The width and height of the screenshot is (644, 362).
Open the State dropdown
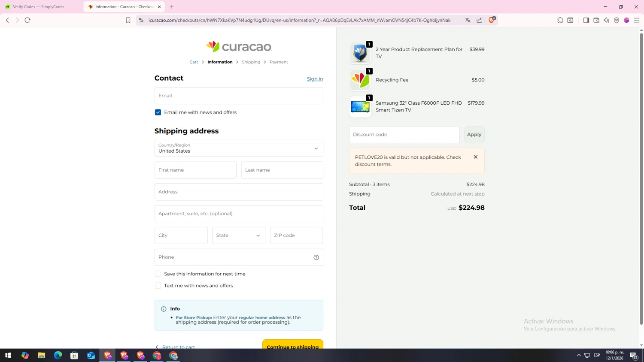tap(239, 235)
